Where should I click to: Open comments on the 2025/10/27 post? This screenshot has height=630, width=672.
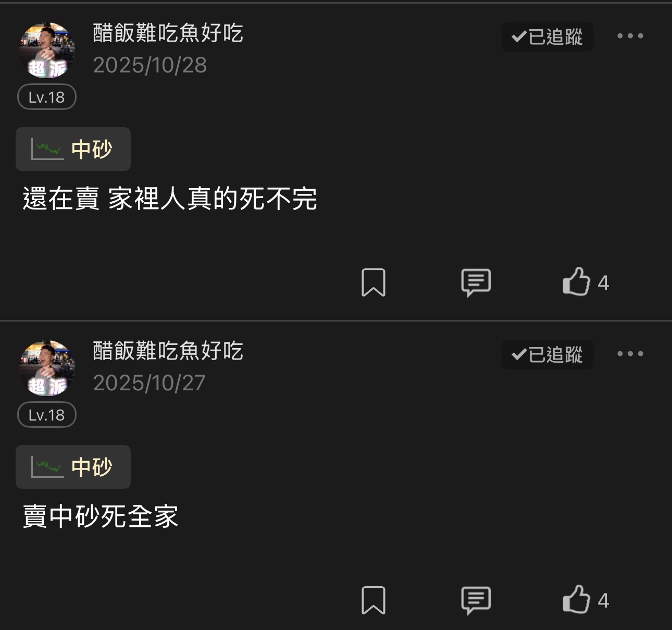click(x=476, y=600)
